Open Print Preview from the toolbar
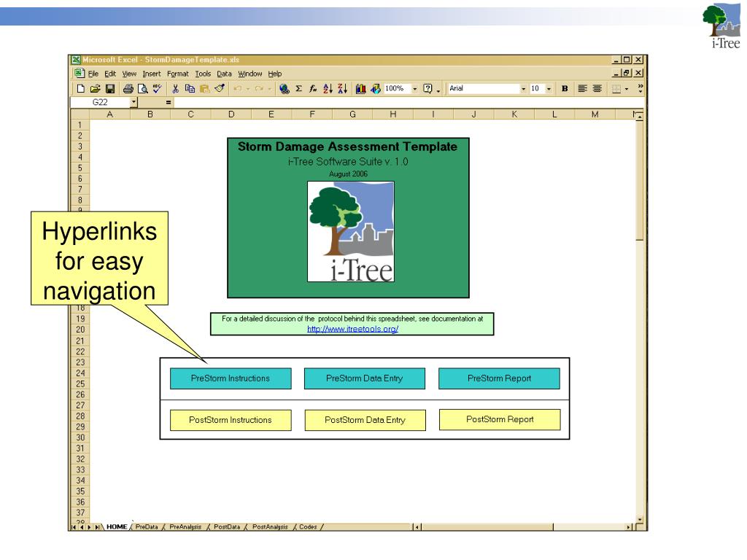The image size is (747, 560). 142,88
